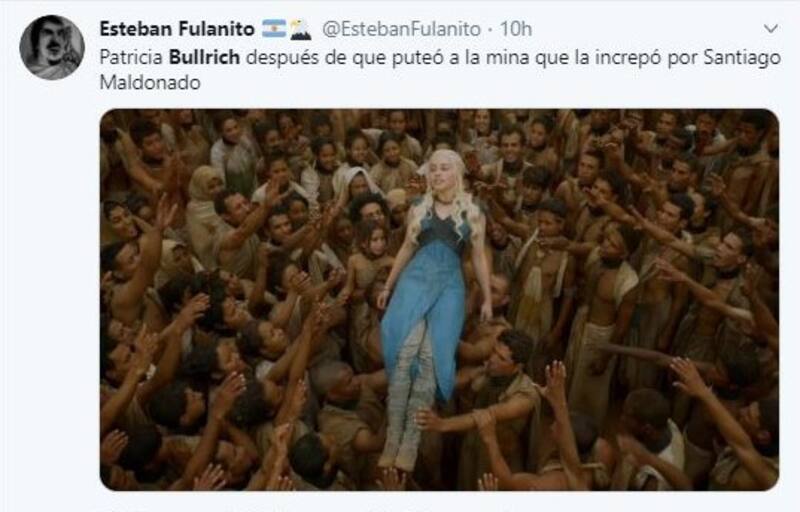Open the "Esteban Fulanito" display name
This screenshot has height=512, width=800.
(x=177, y=29)
